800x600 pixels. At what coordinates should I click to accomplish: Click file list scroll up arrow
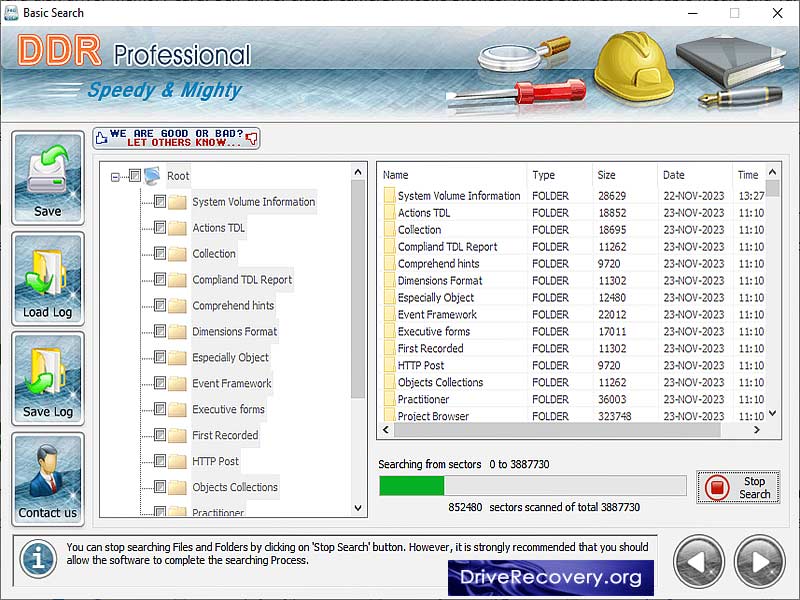[772, 172]
